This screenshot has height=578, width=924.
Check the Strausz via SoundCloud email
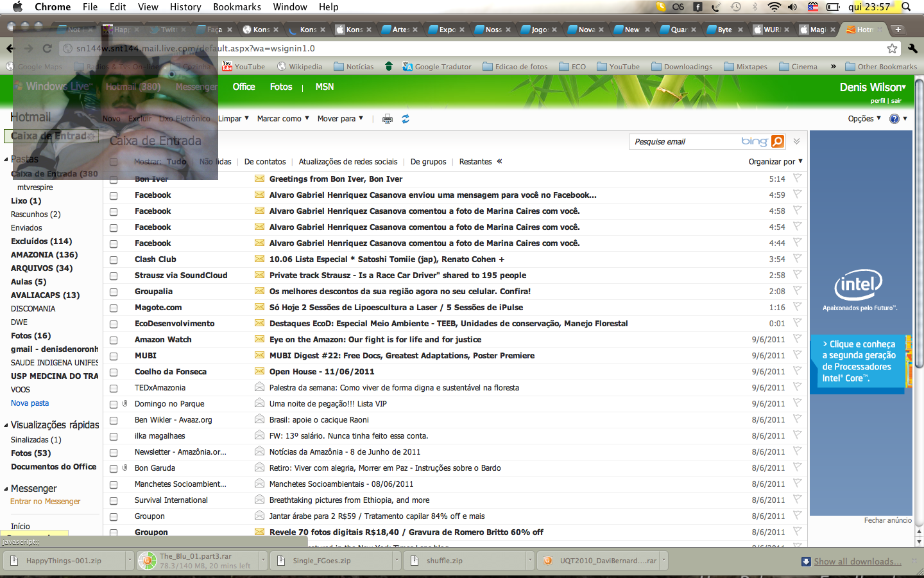coord(114,276)
